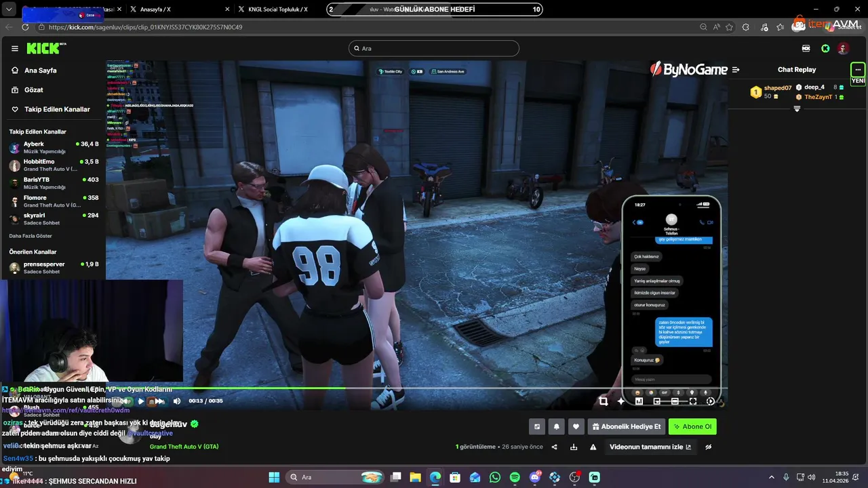Open the media control music icon

[x=764, y=27]
